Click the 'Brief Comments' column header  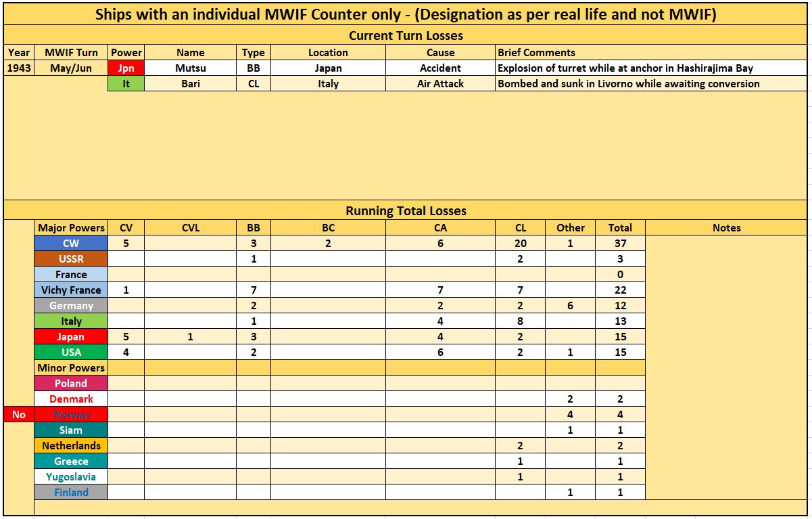pos(651,53)
